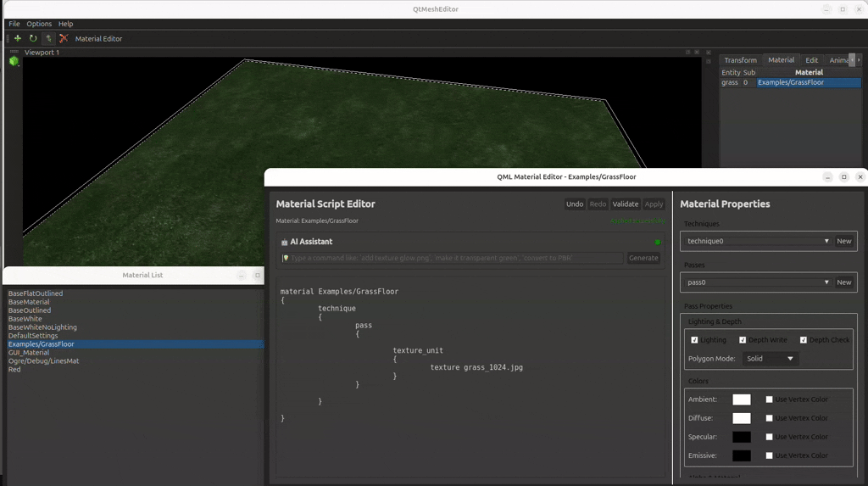Open the Material Editor from toolbar
The width and height of the screenshot is (868, 486).
(x=98, y=39)
